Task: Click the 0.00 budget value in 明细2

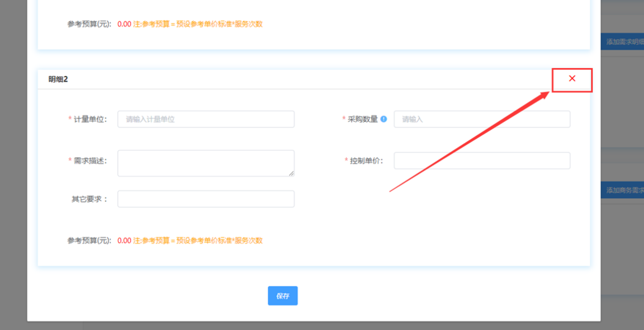Action: tap(124, 241)
